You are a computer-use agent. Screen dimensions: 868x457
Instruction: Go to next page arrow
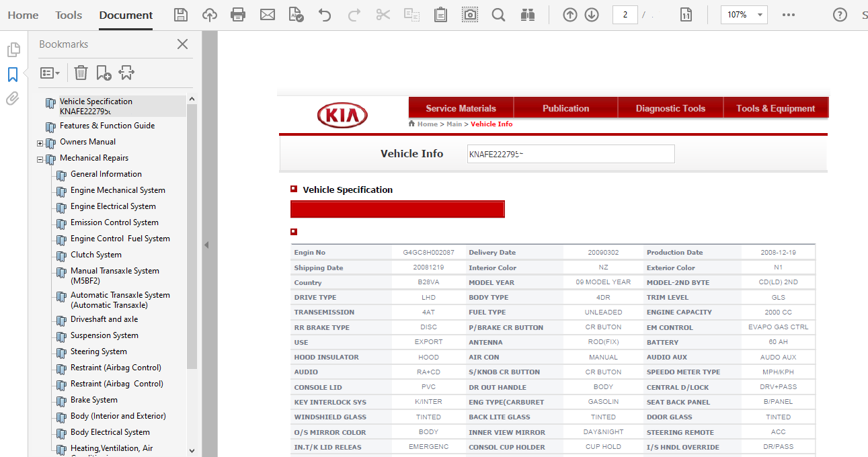tap(592, 15)
